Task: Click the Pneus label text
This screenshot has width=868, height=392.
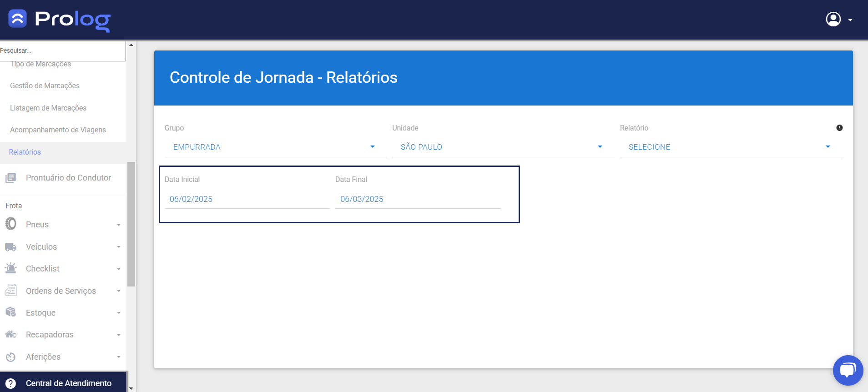Action: pos(37,225)
